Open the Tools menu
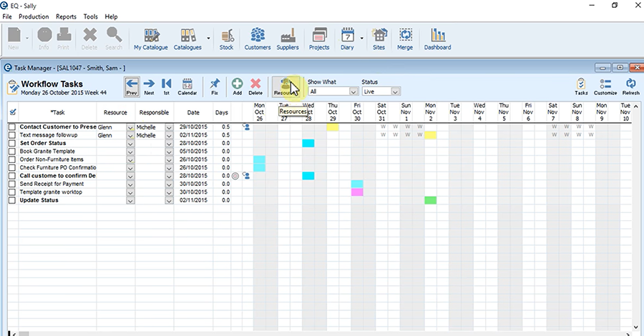Screen dimensions: 644x336 coord(90,17)
